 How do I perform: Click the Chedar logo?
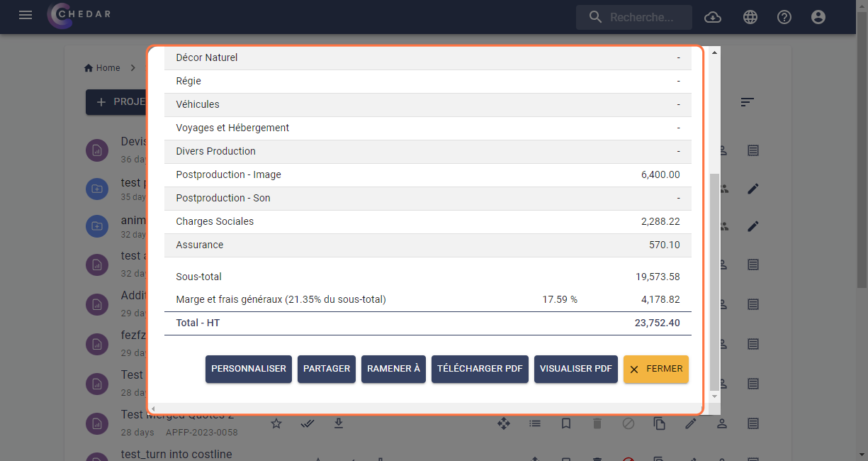coord(79,16)
